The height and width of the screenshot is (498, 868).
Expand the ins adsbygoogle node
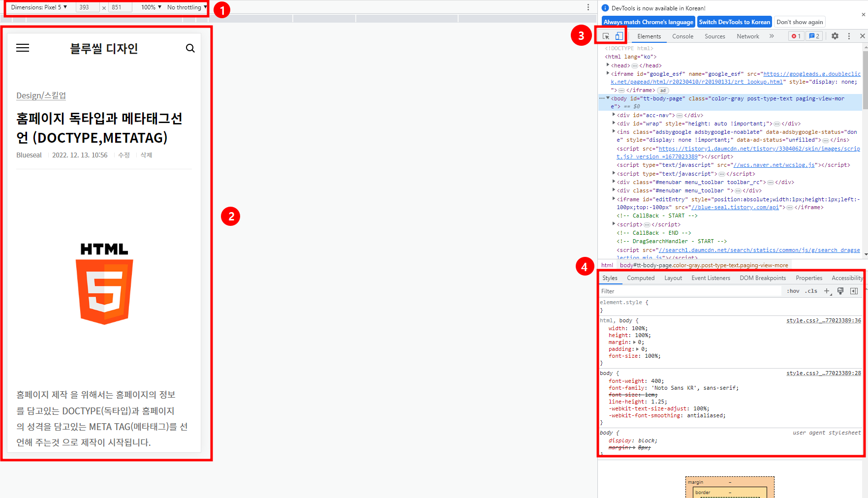614,131
